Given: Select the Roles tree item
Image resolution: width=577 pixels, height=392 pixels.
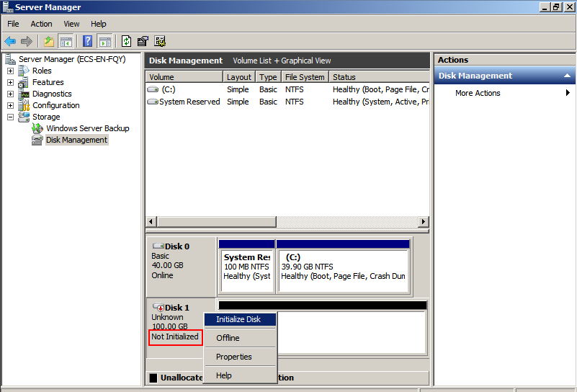Looking at the screenshot, I should 42,71.
